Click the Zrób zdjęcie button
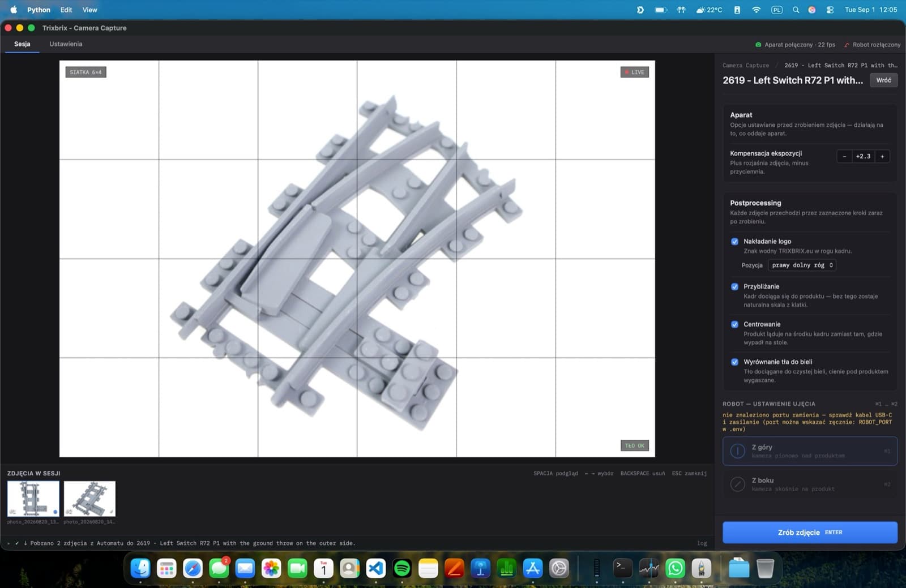 (x=810, y=533)
